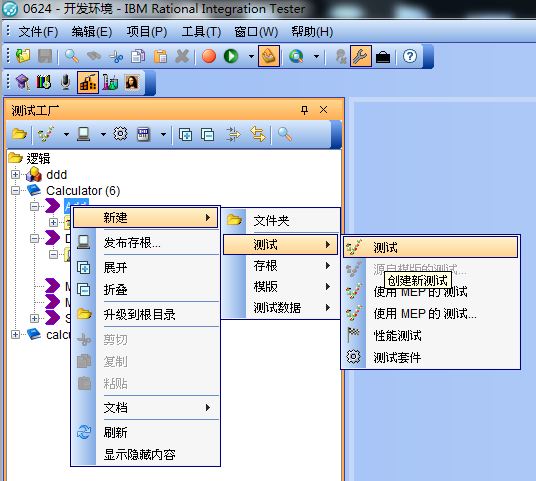
Task: Click the blue question mark help icon
Action: point(410,56)
